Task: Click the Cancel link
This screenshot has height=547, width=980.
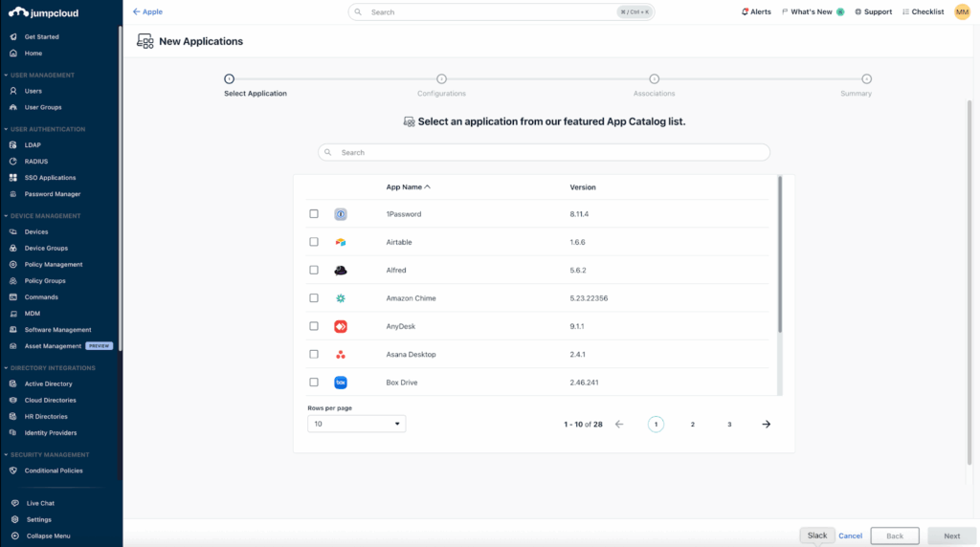Action: pos(850,536)
